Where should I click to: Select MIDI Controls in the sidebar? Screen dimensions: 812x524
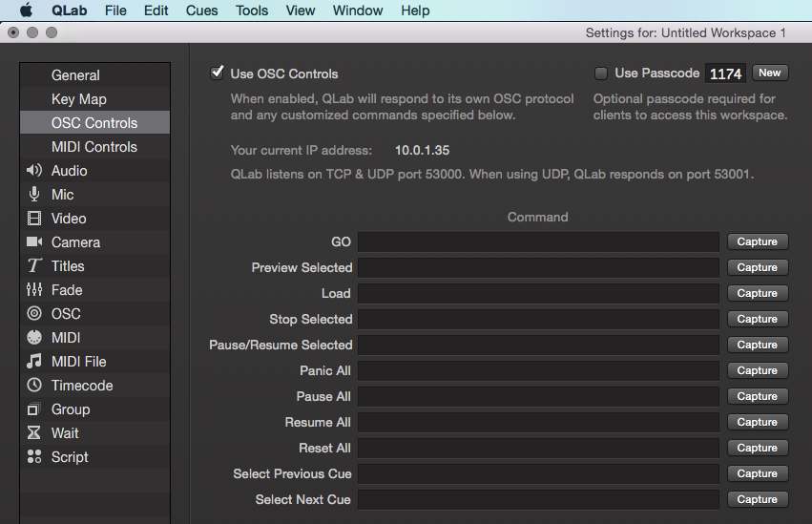[94, 147]
